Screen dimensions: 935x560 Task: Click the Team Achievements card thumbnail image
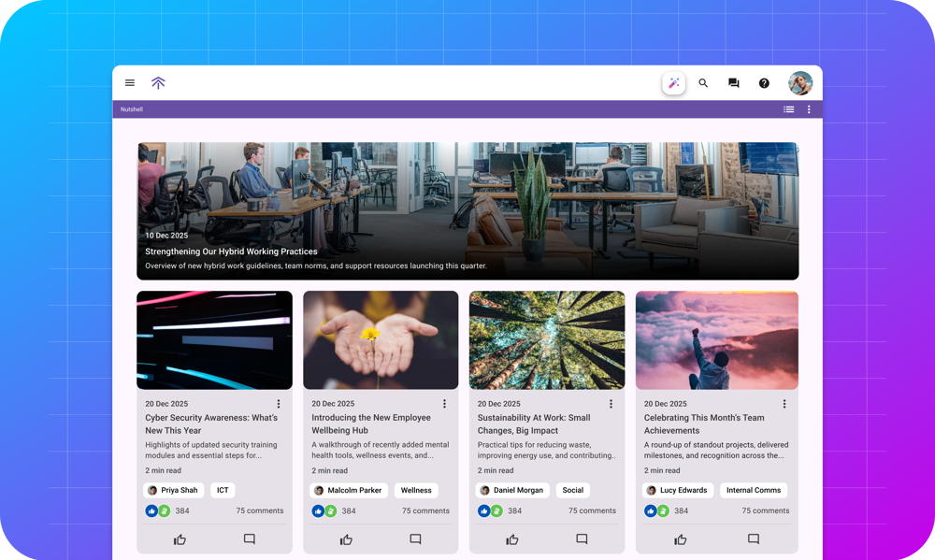(x=716, y=340)
